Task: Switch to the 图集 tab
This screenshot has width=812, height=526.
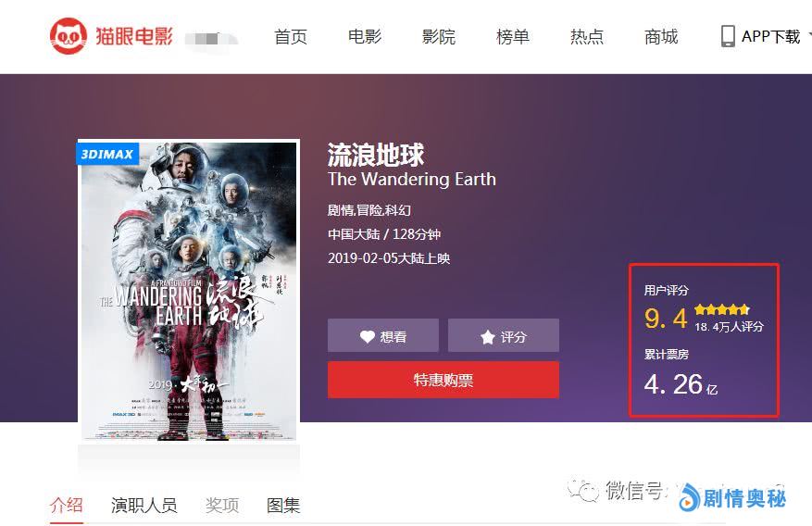Action: 283,505
